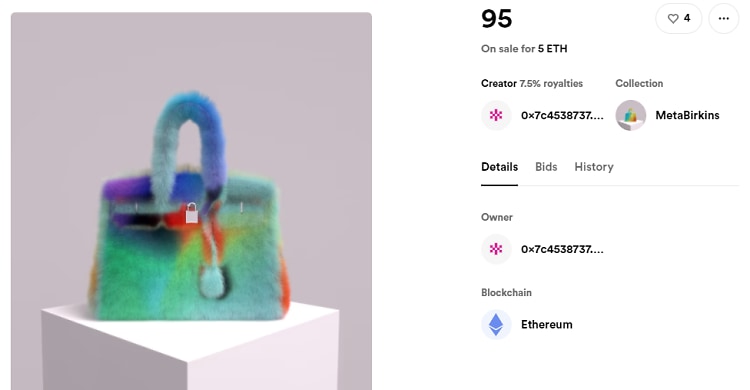Screen dimensions: 750x390
Task: Click the 7.5% royalties text
Action: click(x=551, y=83)
